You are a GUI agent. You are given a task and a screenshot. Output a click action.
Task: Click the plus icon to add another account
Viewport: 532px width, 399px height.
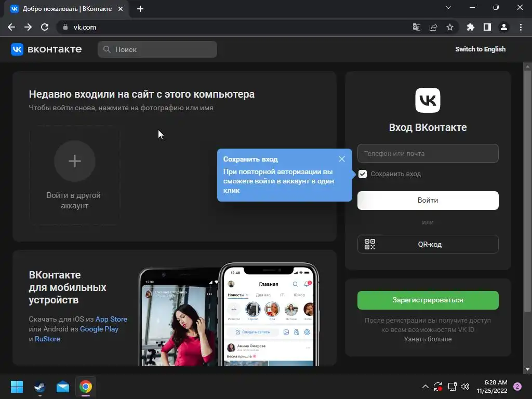click(75, 161)
